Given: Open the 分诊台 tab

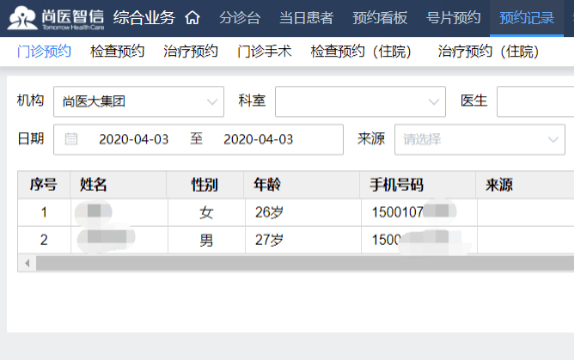Looking at the screenshot, I should pyautogui.click(x=240, y=18).
